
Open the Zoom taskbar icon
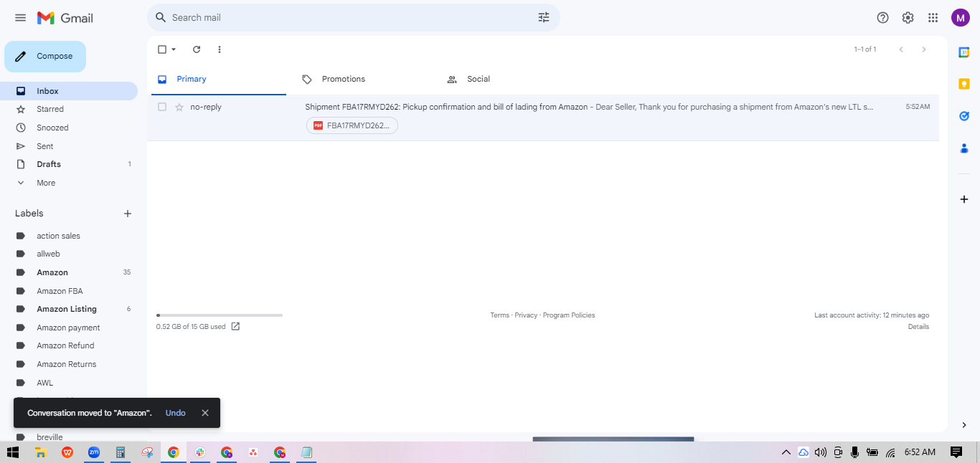click(x=94, y=452)
